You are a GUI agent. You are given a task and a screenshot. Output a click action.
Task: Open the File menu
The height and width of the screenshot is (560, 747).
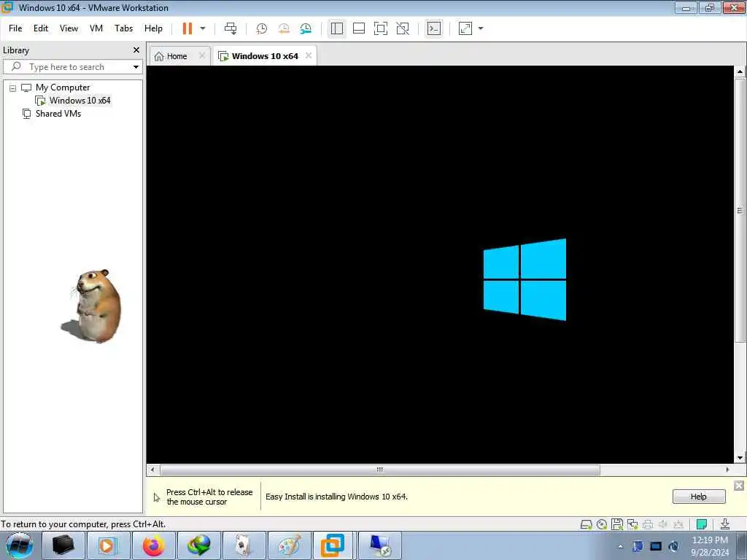(15, 28)
